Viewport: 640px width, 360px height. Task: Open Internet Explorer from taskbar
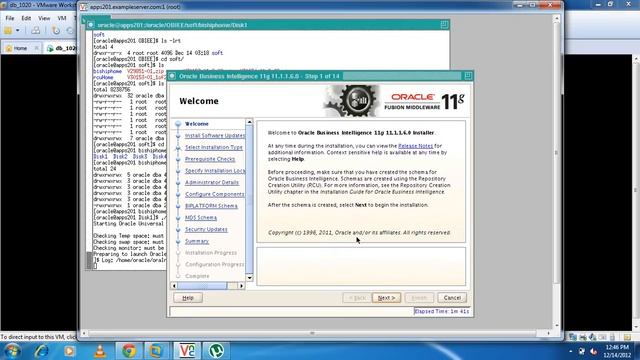tap(42, 351)
